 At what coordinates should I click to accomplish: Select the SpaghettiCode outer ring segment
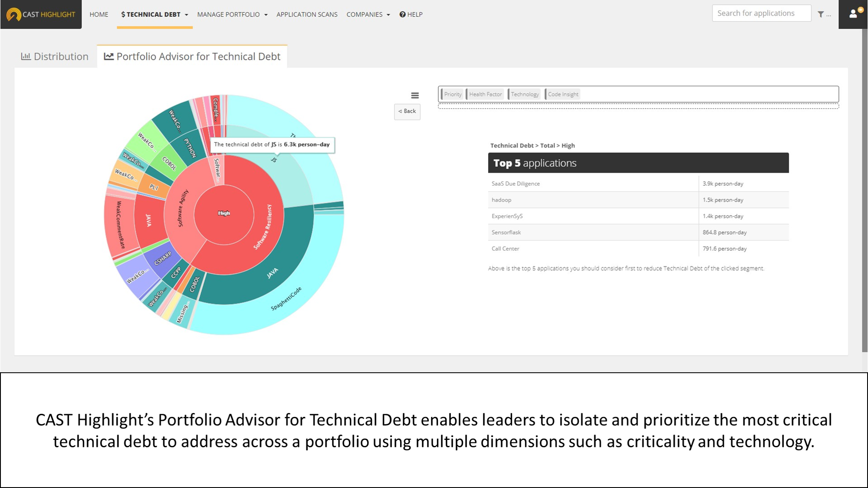pyautogui.click(x=286, y=298)
